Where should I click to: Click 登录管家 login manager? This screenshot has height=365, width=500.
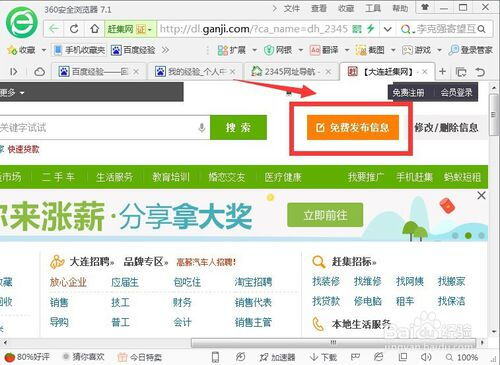[470, 50]
